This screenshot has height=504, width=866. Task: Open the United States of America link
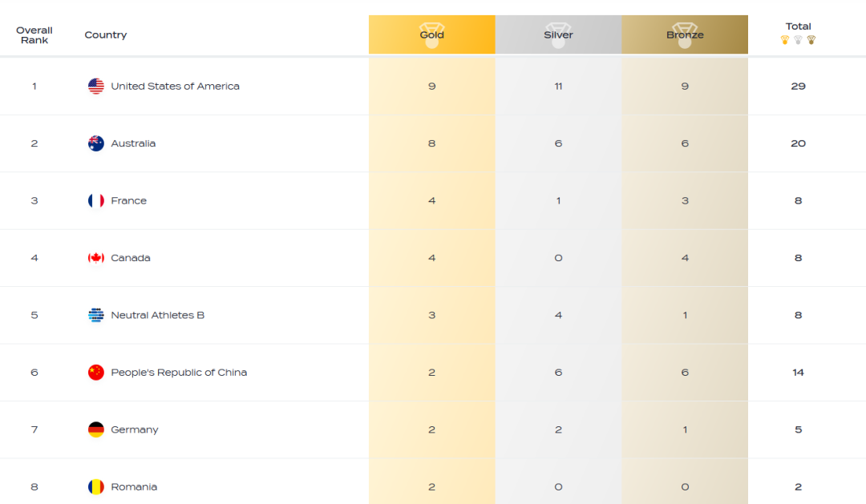(175, 87)
